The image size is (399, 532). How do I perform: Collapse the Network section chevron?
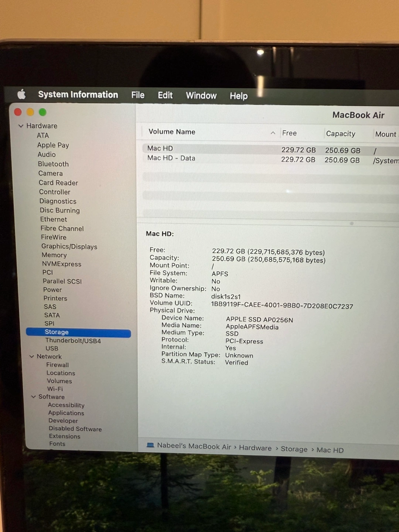pyautogui.click(x=32, y=357)
